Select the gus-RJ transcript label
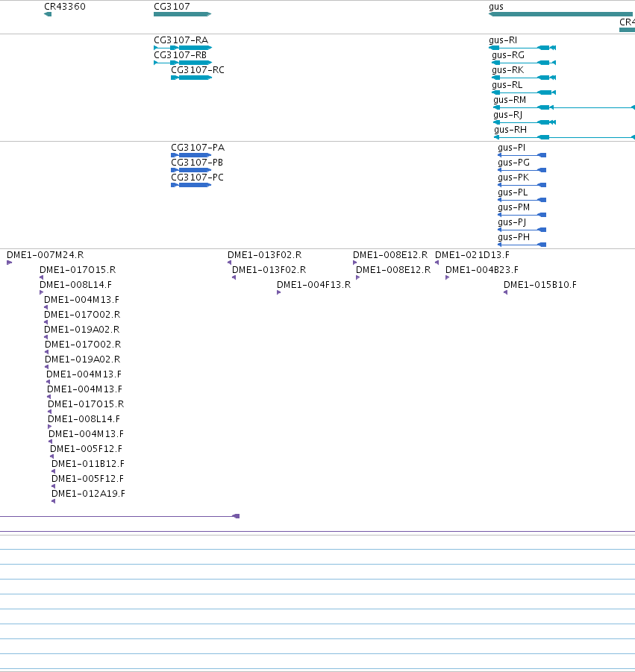Screen dimensions: 635x672 pyautogui.click(x=508, y=116)
